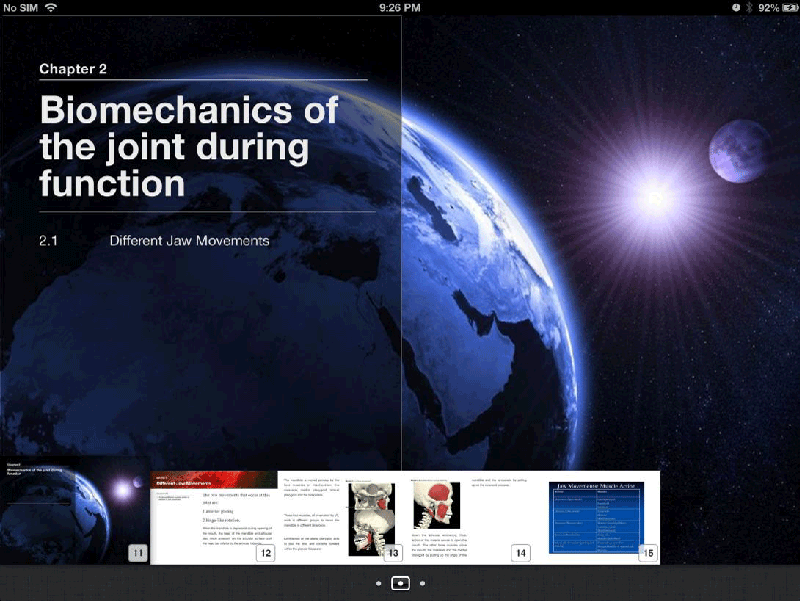Screen dimensions: 800x601
Task: Tap the 9:26 PM clock
Action: (x=400, y=8)
